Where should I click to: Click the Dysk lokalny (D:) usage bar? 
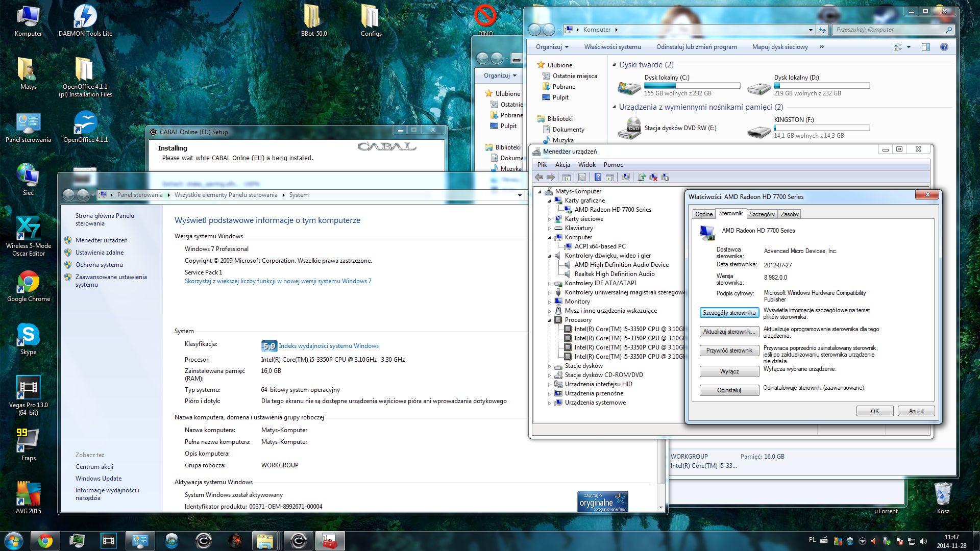(821, 86)
